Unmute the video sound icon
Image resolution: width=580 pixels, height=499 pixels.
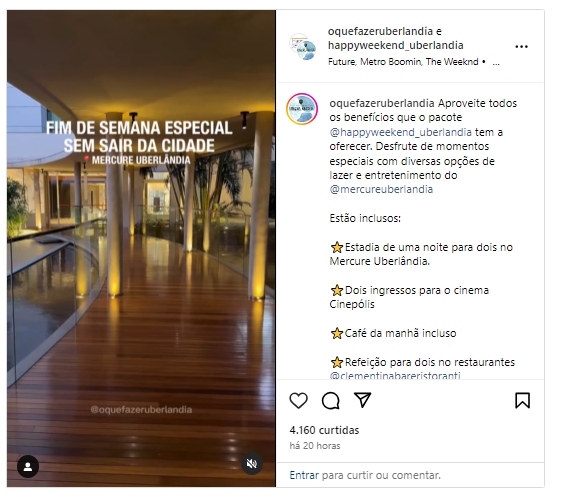252,463
